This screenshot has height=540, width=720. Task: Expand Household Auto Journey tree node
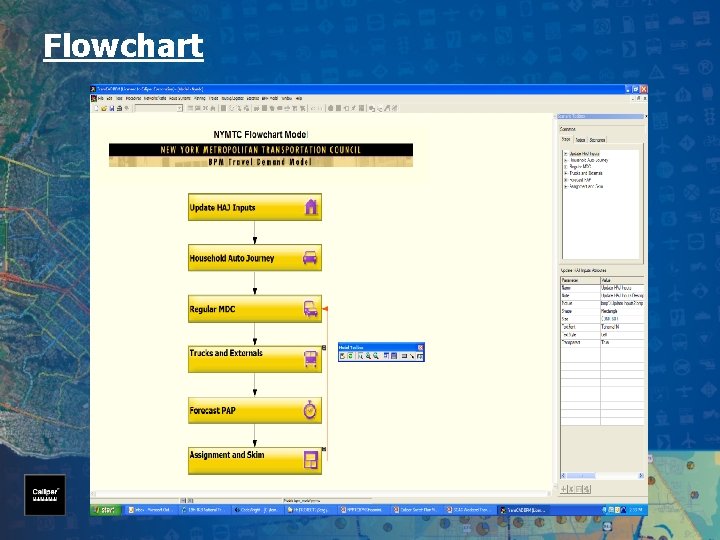pos(566,160)
